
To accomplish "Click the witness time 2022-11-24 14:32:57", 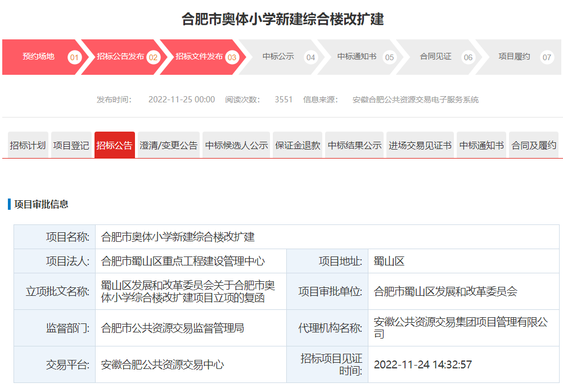I will click(422, 364).
